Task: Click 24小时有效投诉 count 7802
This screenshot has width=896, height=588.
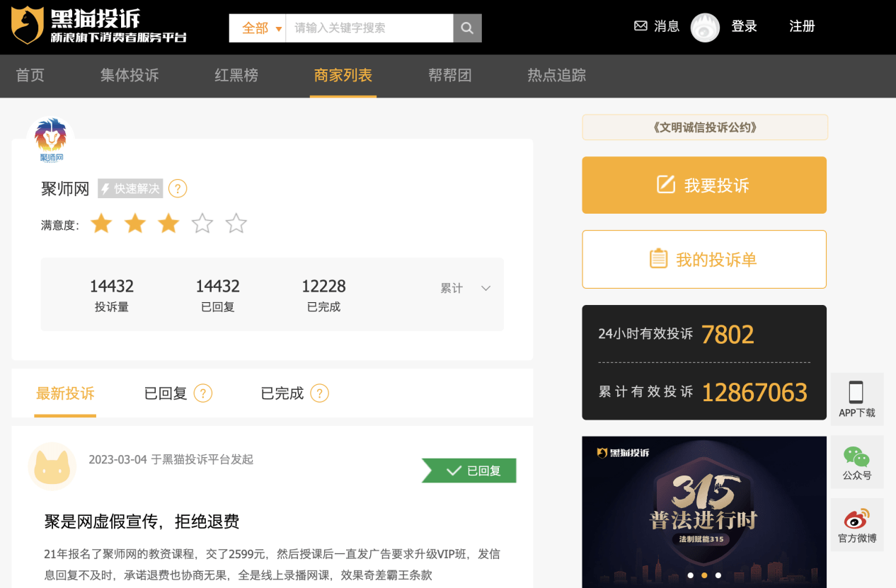Action: pyautogui.click(x=728, y=334)
